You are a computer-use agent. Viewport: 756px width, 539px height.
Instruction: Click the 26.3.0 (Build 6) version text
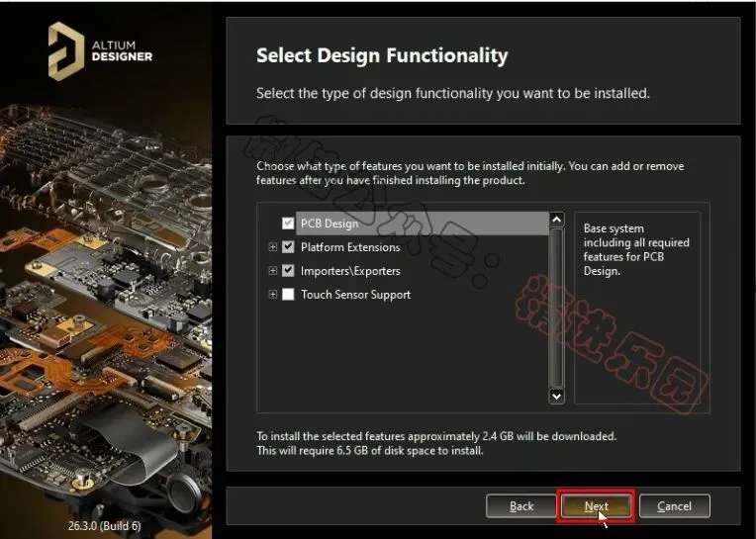point(104,525)
